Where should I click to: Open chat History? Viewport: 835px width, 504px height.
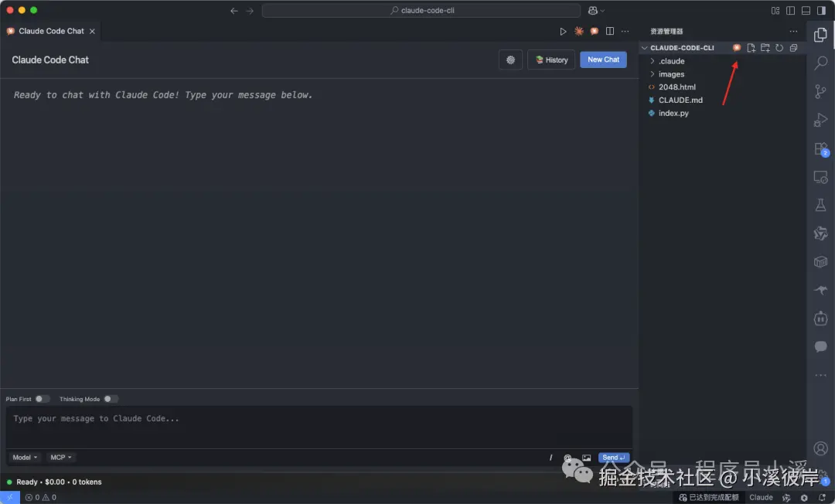pyautogui.click(x=551, y=60)
